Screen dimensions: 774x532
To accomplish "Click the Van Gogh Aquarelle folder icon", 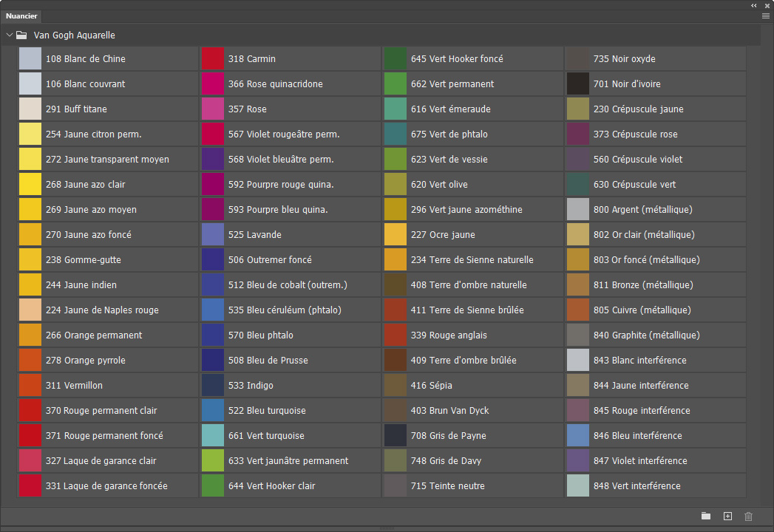I will point(21,35).
